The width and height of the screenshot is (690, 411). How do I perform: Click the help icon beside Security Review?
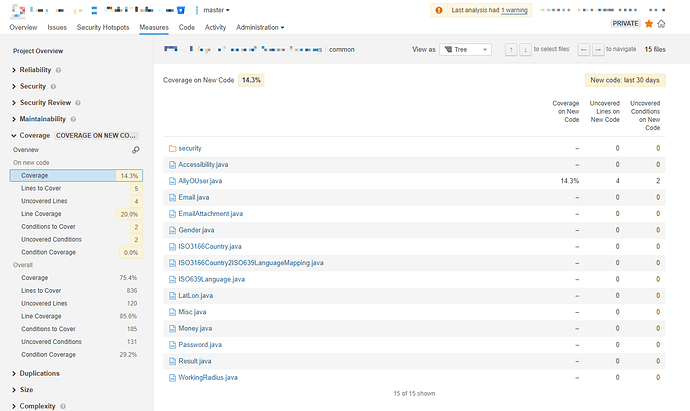[79, 103]
